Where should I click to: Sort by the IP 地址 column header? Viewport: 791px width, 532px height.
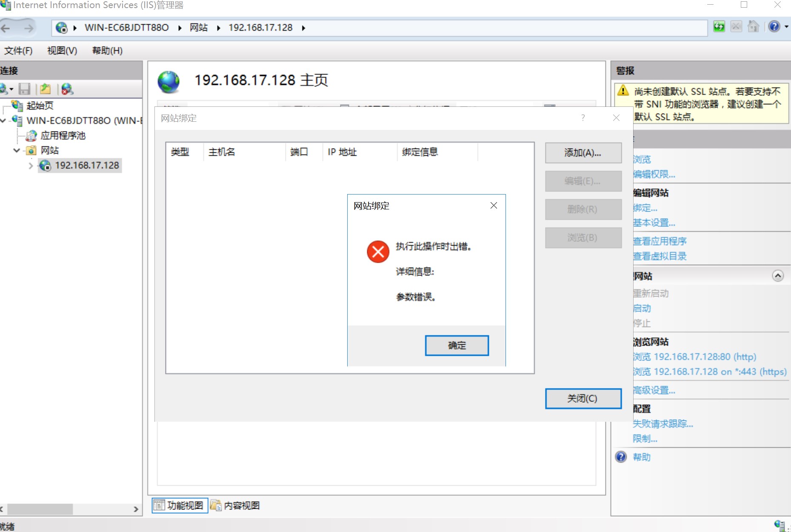tap(360, 152)
